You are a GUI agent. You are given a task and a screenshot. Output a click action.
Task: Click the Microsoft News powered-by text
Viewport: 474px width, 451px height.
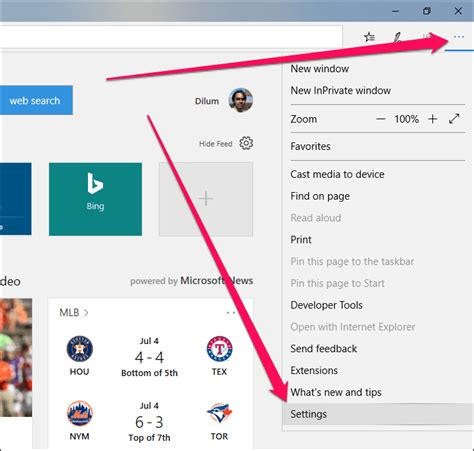(191, 281)
